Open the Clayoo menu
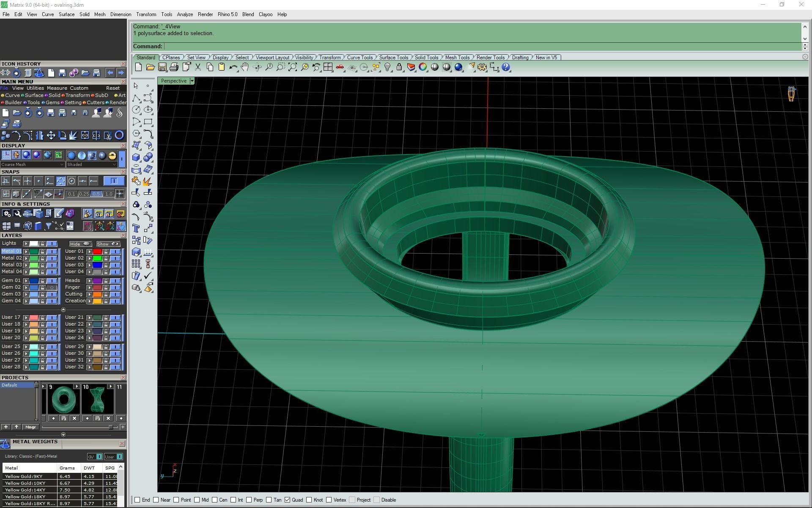Image resolution: width=812 pixels, height=508 pixels. (x=266, y=14)
